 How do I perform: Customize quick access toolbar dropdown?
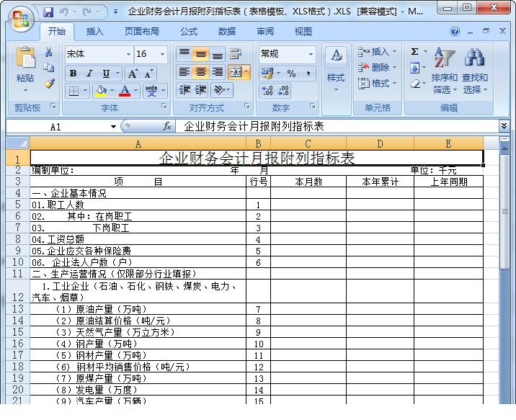click(x=115, y=12)
